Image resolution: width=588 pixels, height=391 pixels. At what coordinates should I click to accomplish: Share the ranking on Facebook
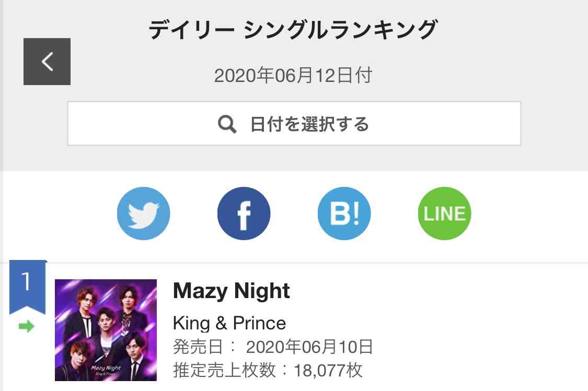[x=244, y=214]
